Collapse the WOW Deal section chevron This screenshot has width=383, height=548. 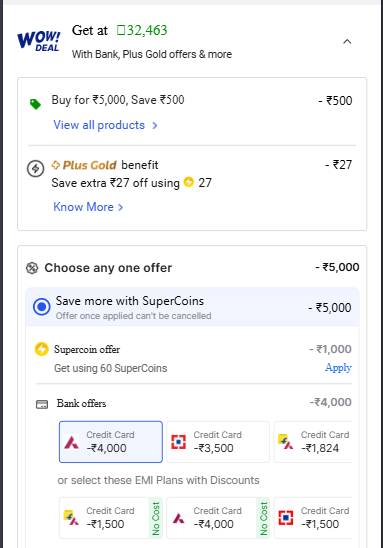pos(347,42)
